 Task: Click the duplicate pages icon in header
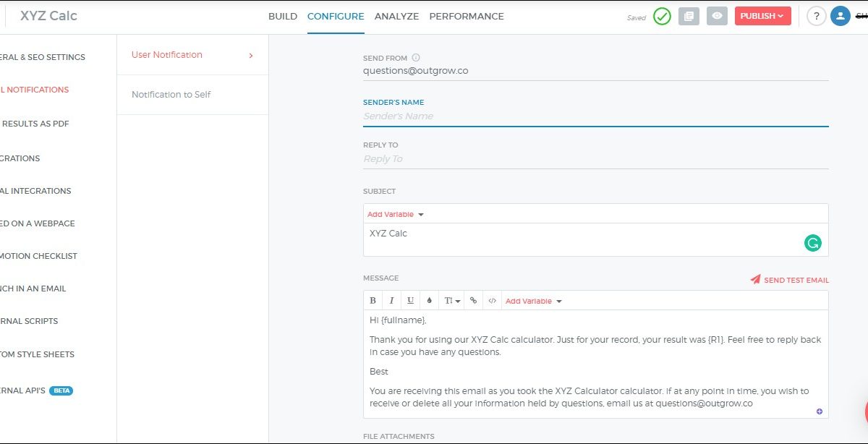pyautogui.click(x=689, y=16)
